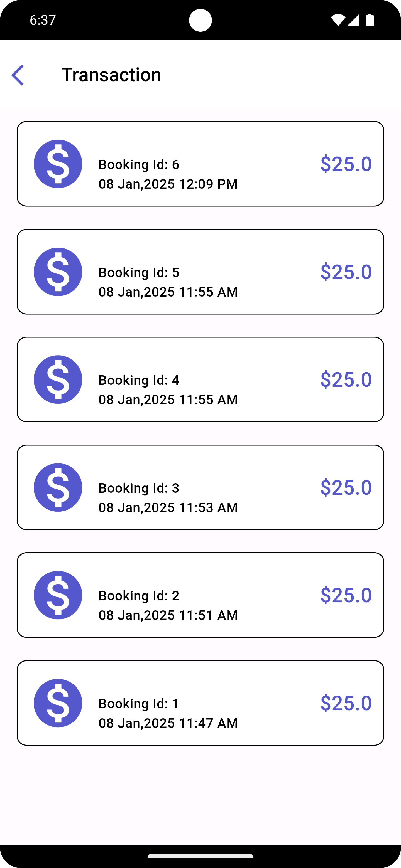Screen dimensions: 401x868
Task: Tap the Transaction page title
Action: [111, 75]
